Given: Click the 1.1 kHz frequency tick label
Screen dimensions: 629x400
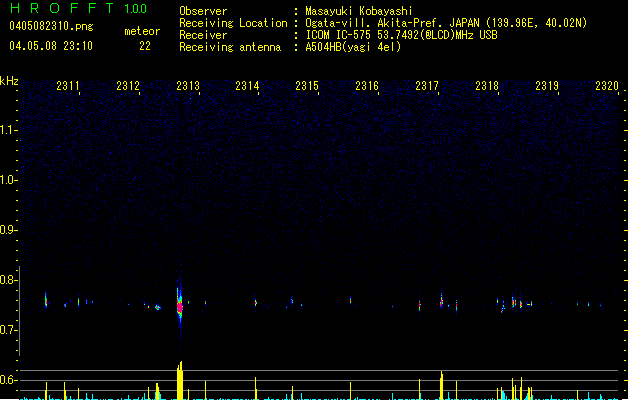Looking at the screenshot, I should [x=8, y=130].
